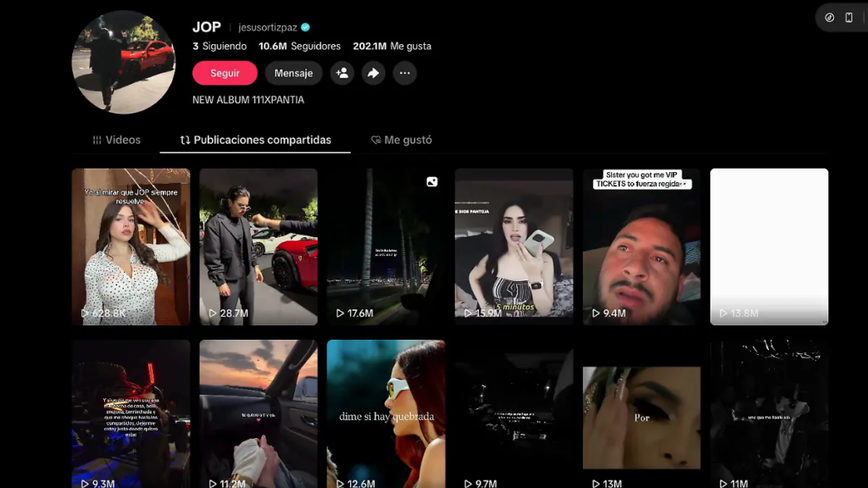Click the TikTok logo icon in top-right pill
The height and width of the screenshot is (488, 868).
829,18
